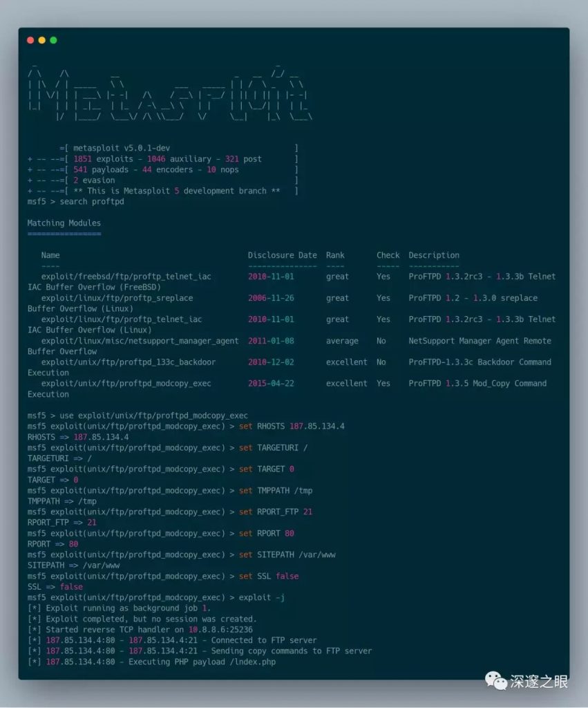Click the 'set TARGETURI /' command
This screenshot has width=588, height=708.
pos(273,448)
